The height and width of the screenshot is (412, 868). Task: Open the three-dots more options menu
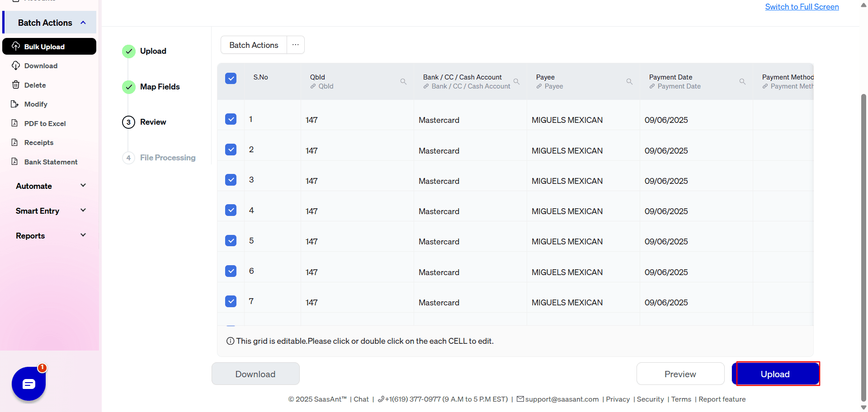pos(296,45)
